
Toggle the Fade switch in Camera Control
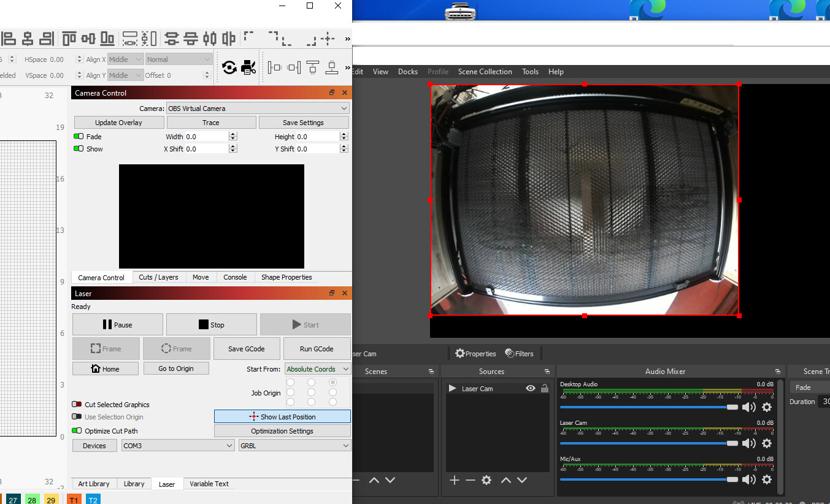tap(79, 137)
